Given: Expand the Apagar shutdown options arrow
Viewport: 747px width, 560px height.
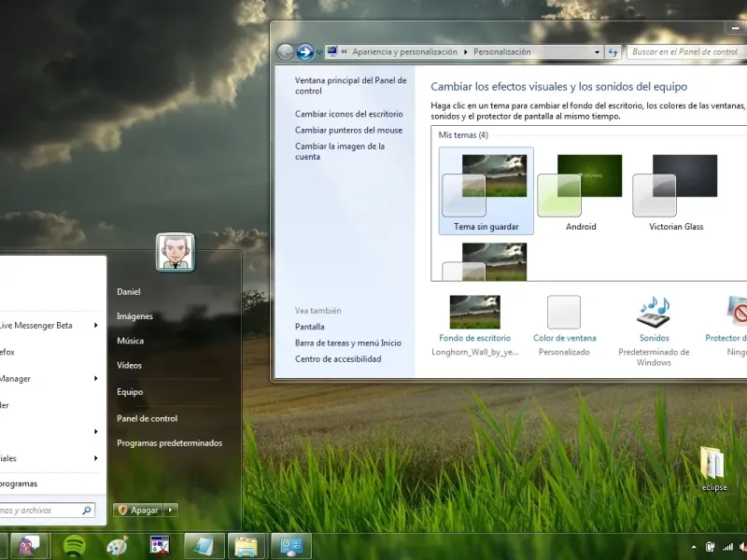Looking at the screenshot, I should tap(170, 511).
